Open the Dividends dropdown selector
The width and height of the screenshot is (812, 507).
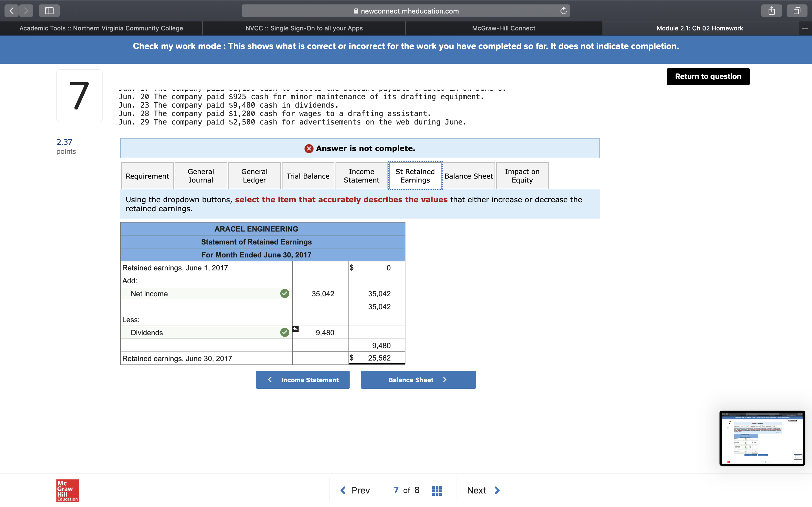pos(205,332)
